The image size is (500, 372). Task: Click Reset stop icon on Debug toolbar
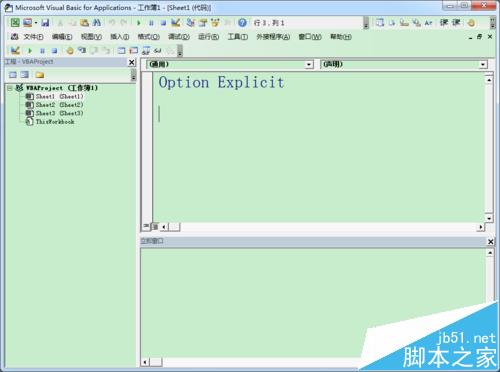coord(54,51)
